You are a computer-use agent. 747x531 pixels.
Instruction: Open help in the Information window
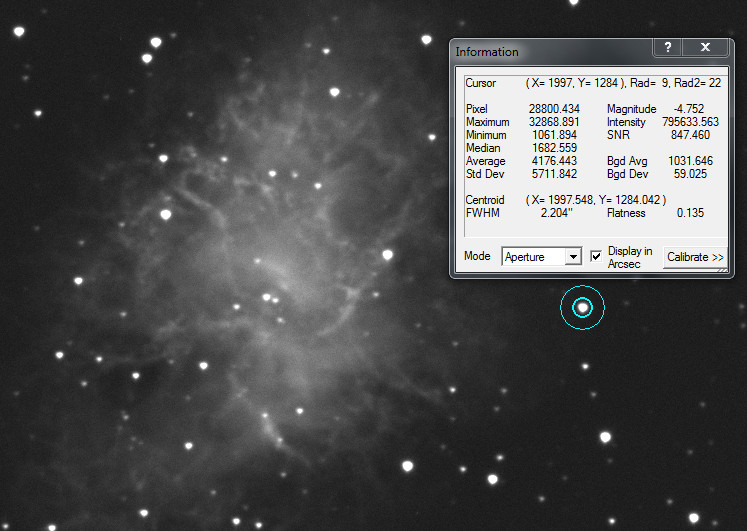(x=667, y=48)
